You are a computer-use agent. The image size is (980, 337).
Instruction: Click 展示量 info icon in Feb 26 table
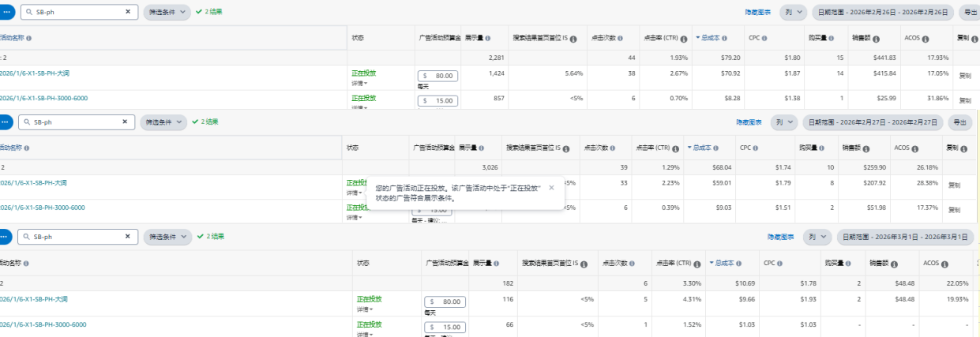(x=488, y=39)
